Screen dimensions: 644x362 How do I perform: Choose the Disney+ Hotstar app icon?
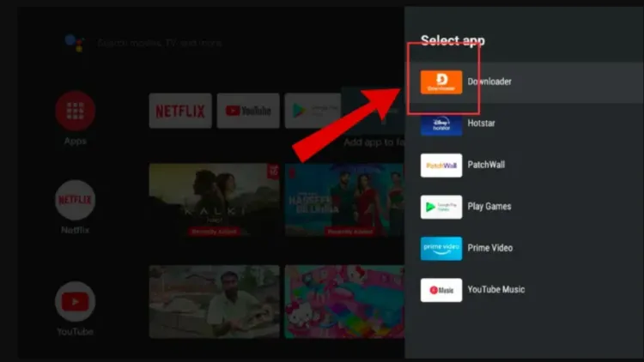(441, 124)
